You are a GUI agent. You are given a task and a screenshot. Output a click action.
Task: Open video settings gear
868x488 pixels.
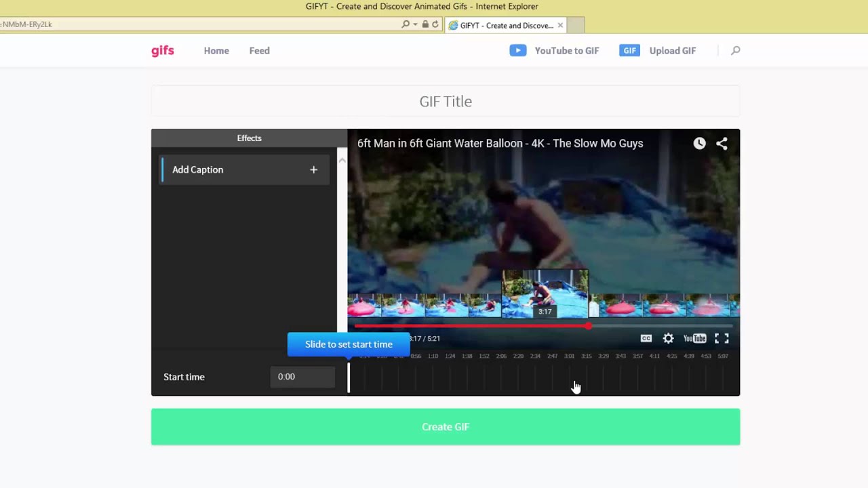click(x=668, y=338)
